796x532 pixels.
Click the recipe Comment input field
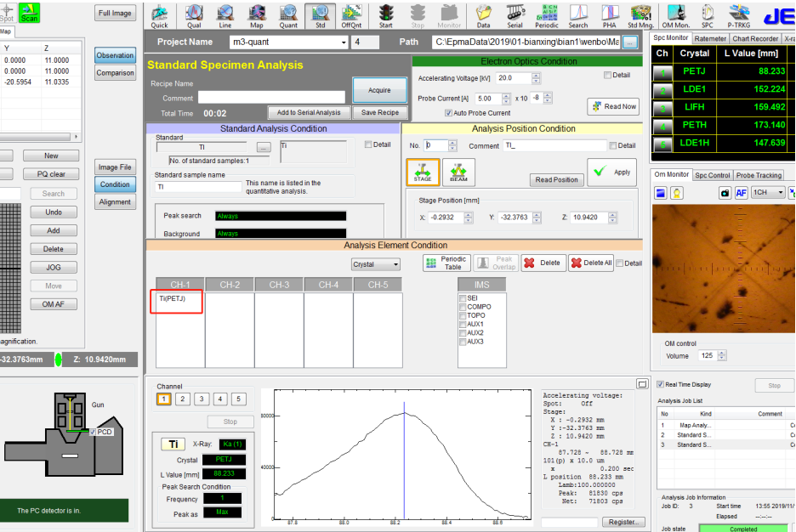coord(270,98)
